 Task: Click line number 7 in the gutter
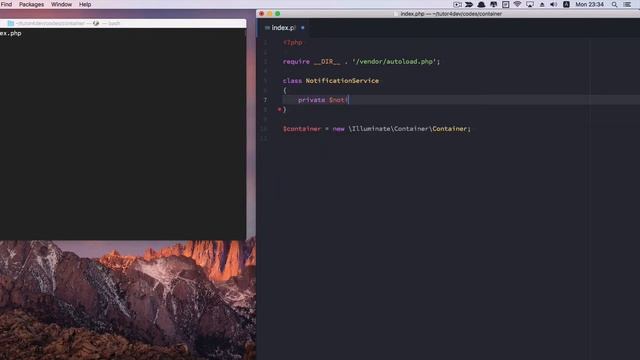[265, 100]
